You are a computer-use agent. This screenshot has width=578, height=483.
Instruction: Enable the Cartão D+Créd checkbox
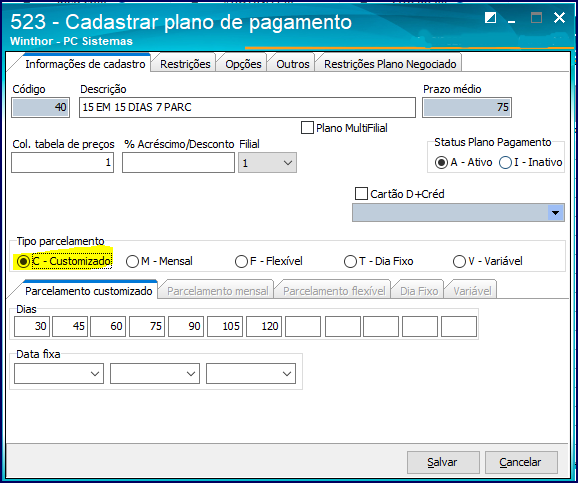coord(361,194)
